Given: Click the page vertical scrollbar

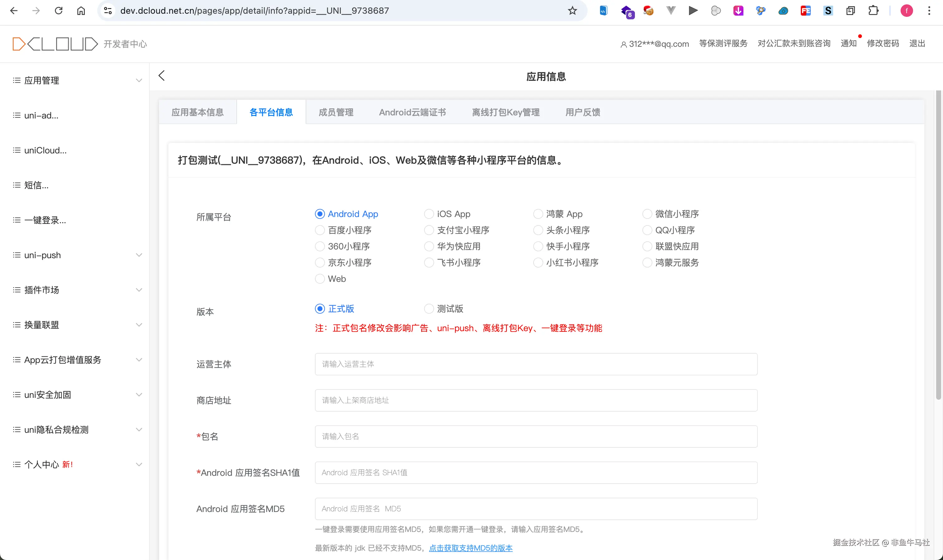Looking at the screenshot, I should pyautogui.click(x=938, y=245).
